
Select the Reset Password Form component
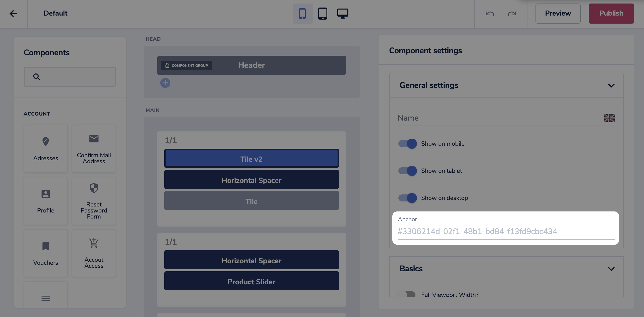(x=94, y=201)
